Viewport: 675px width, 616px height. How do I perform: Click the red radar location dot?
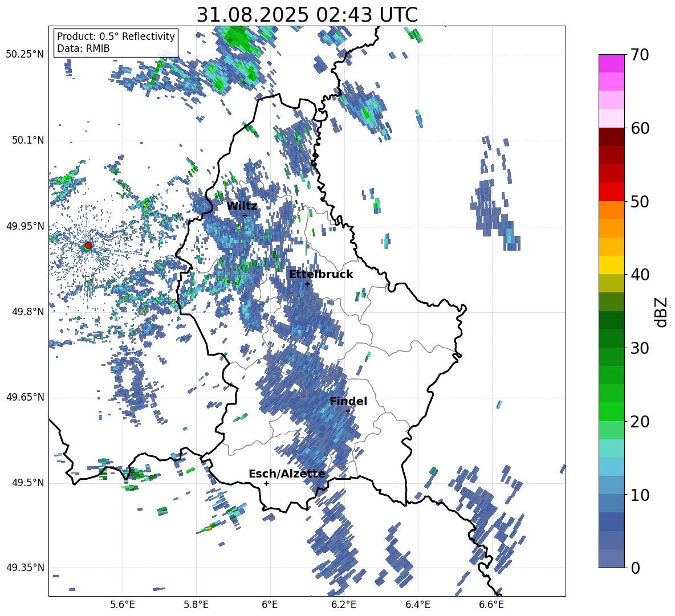(x=88, y=246)
